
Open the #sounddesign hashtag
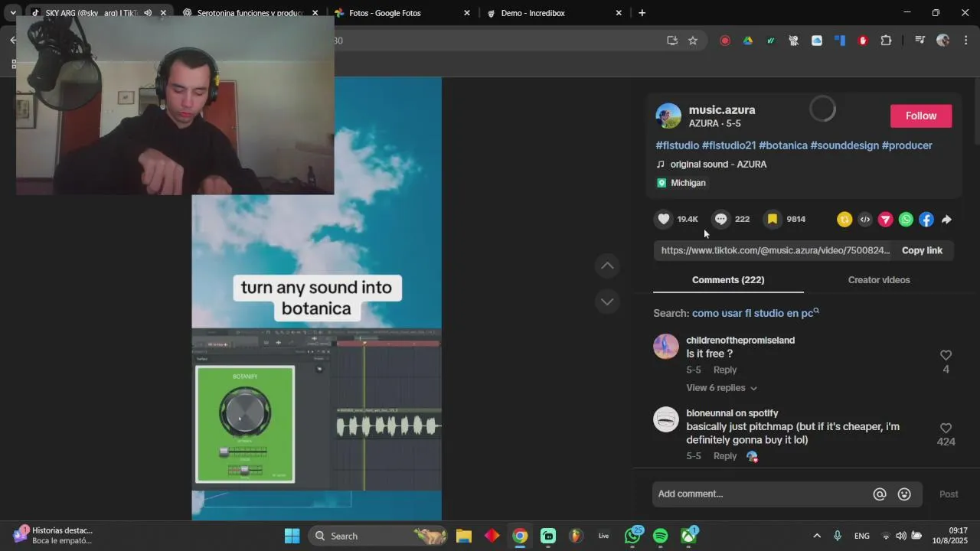844,145
